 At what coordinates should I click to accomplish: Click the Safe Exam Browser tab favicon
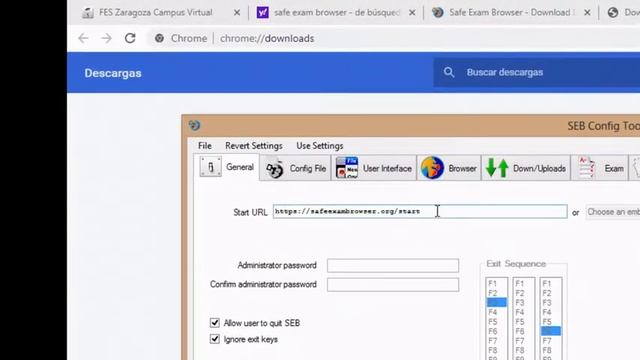point(438,13)
